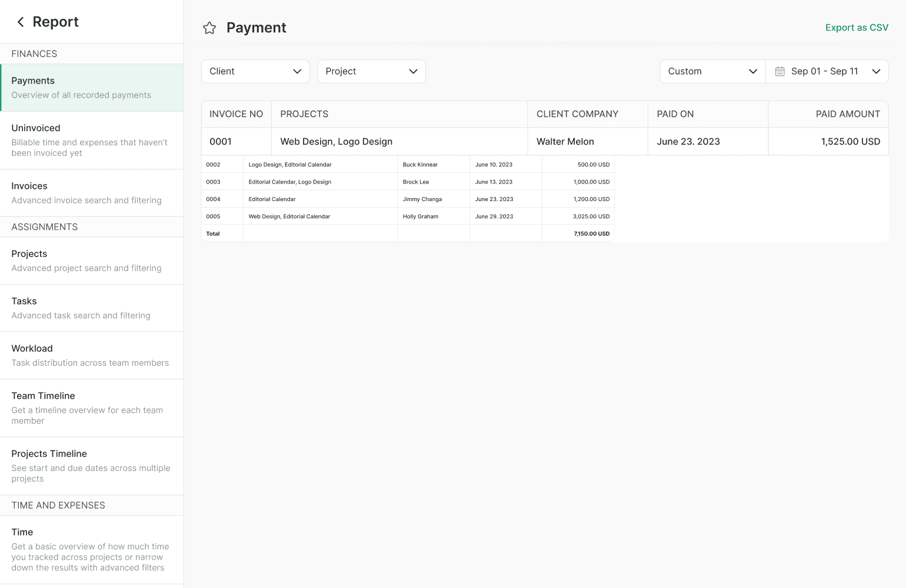This screenshot has height=588, width=906.
Task: Open the Projects report
Action: coord(92,260)
